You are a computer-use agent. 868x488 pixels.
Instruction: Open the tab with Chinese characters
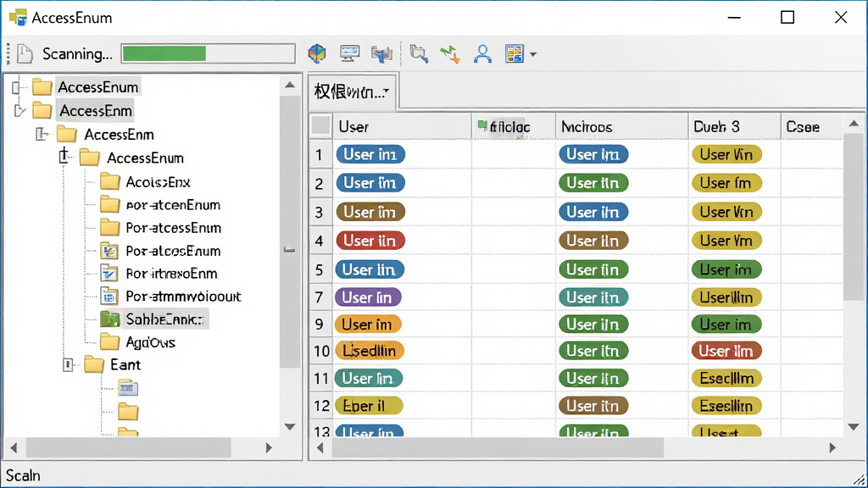[x=352, y=91]
